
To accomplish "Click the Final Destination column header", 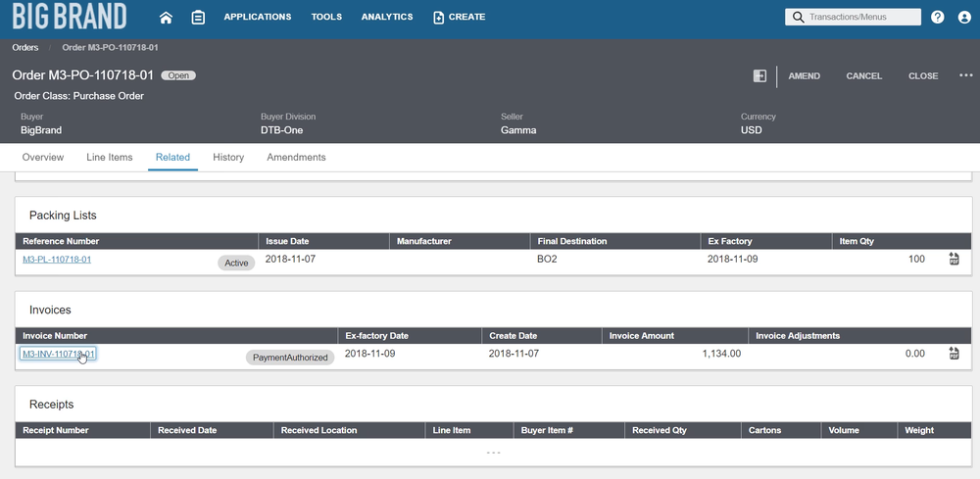I will (615, 241).
